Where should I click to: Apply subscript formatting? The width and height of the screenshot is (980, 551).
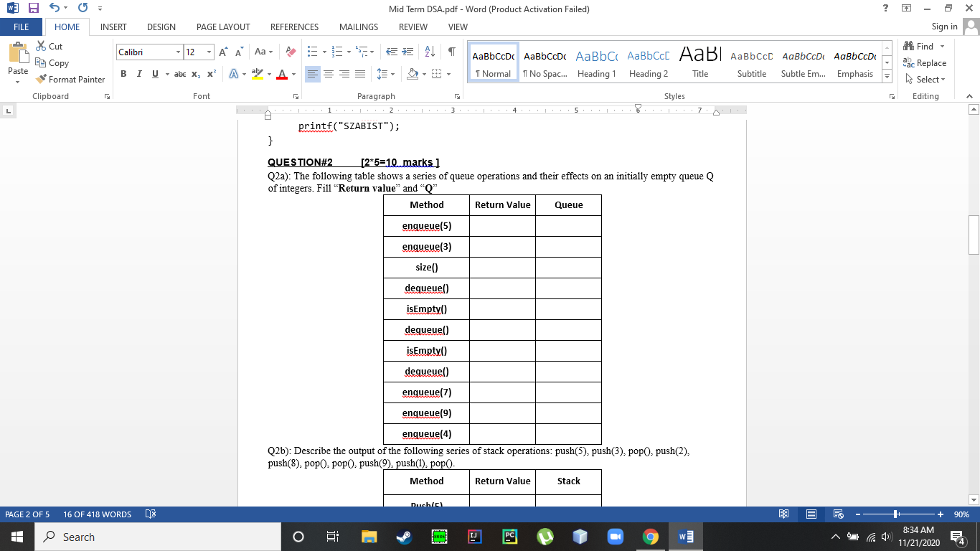click(195, 74)
